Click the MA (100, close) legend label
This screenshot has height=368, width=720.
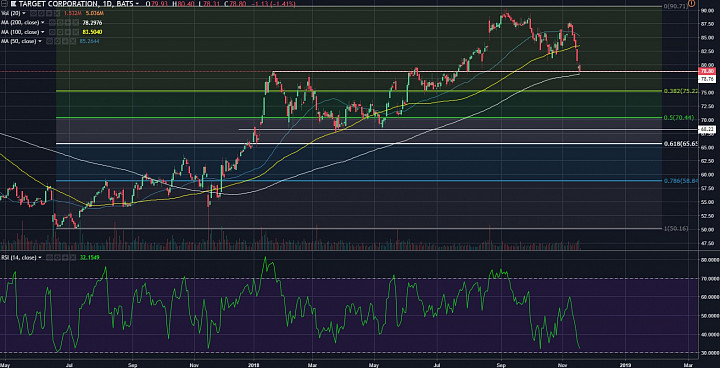pyautogui.click(x=20, y=32)
